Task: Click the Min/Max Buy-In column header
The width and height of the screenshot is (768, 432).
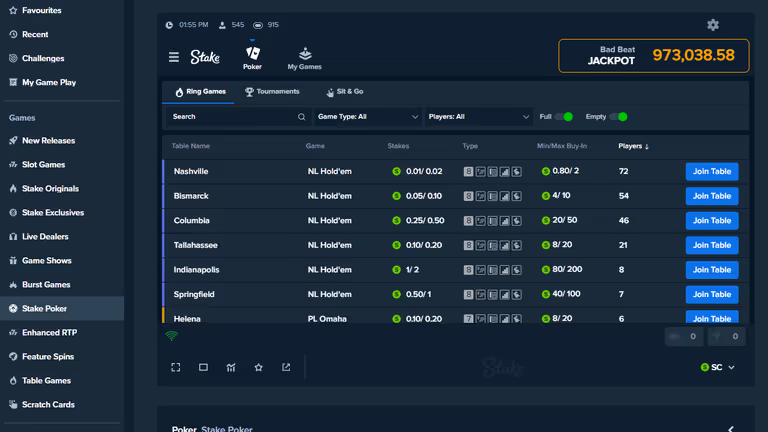Action: click(x=562, y=146)
